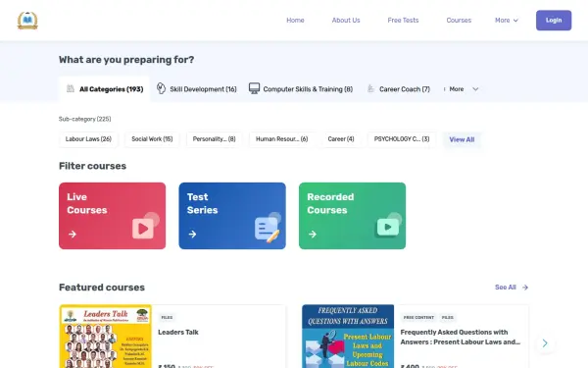588x368 pixels.
Task: Expand the More menu in the header
Action: (507, 21)
